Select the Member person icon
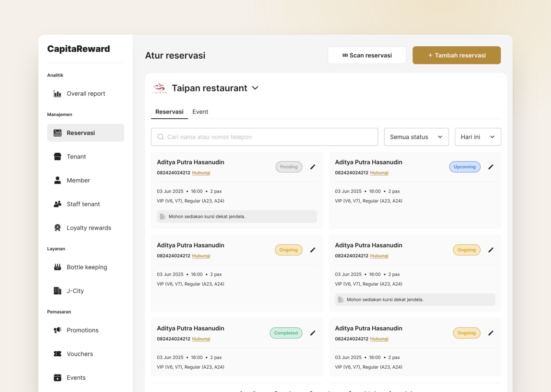 pyautogui.click(x=57, y=180)
